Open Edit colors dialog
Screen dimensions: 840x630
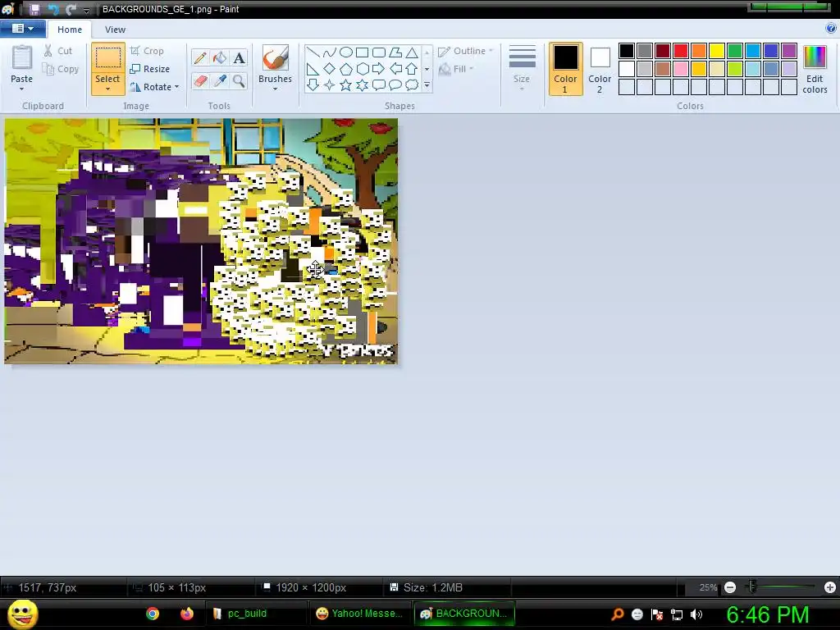tap(815, 69)
